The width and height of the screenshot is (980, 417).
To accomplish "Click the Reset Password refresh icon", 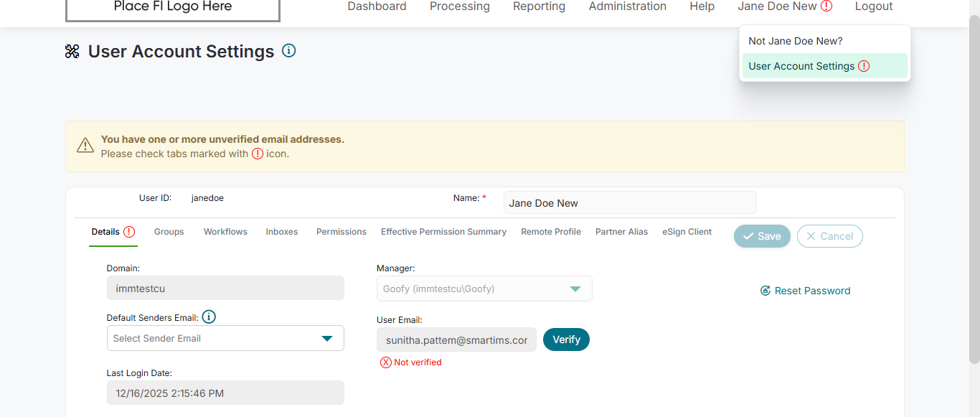I will 765,291.
